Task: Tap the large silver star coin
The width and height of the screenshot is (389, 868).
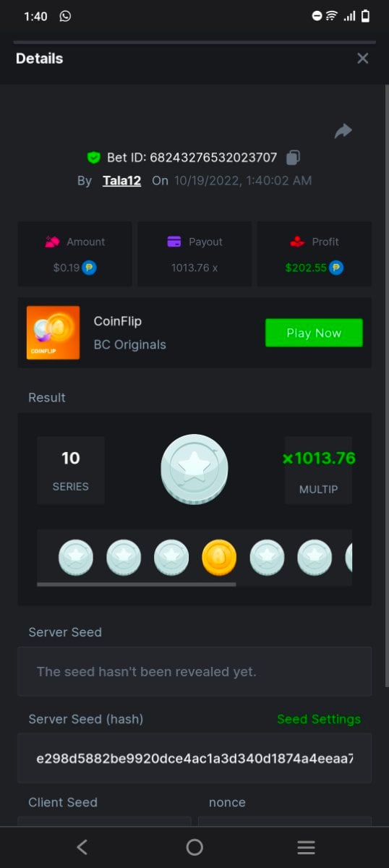Action: 194,469
